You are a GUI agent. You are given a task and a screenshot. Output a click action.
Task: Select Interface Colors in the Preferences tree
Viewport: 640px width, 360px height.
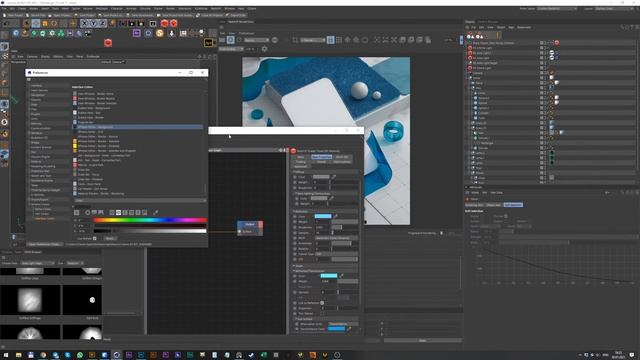tap(44, 219)
